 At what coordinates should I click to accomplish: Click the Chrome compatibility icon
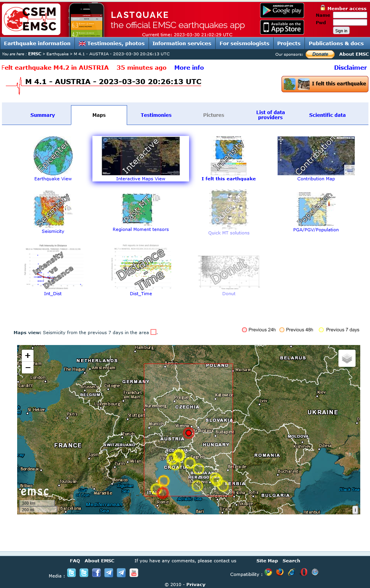coord(268,572)
